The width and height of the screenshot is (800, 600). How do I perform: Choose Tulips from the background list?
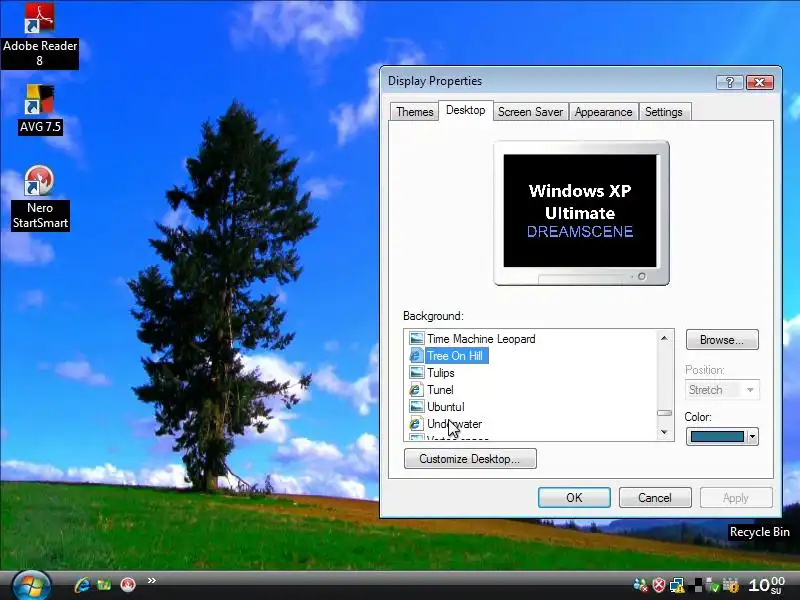(441, 373)
